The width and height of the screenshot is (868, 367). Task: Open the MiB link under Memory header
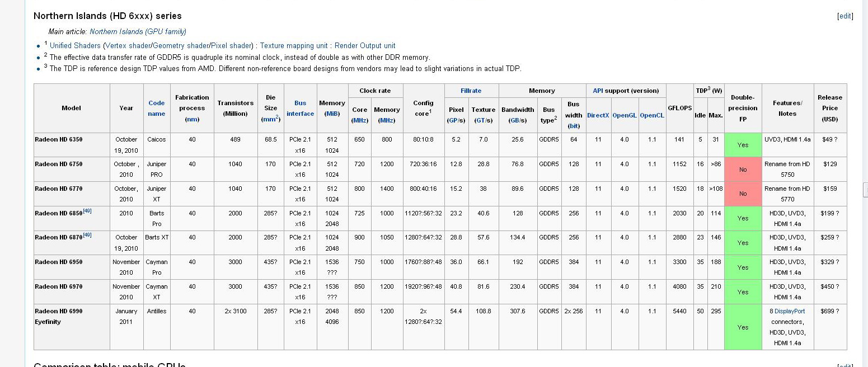[332, 114]
